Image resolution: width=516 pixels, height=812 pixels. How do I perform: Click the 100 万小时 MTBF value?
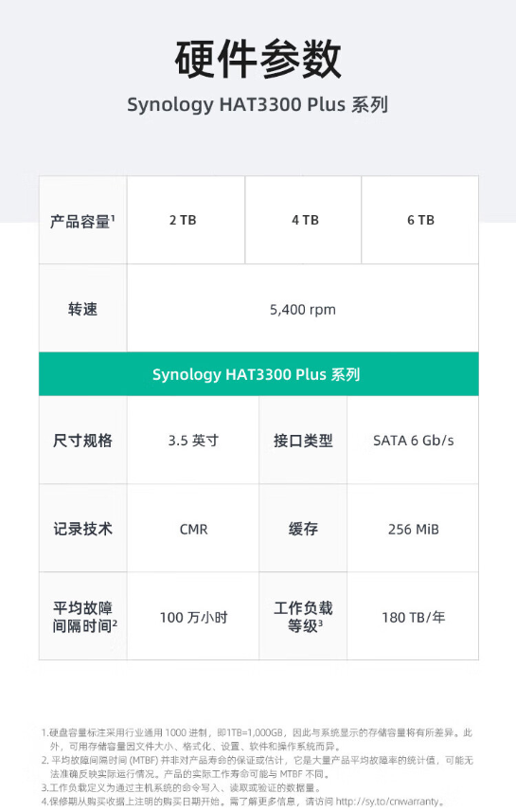tap(193, 617)
